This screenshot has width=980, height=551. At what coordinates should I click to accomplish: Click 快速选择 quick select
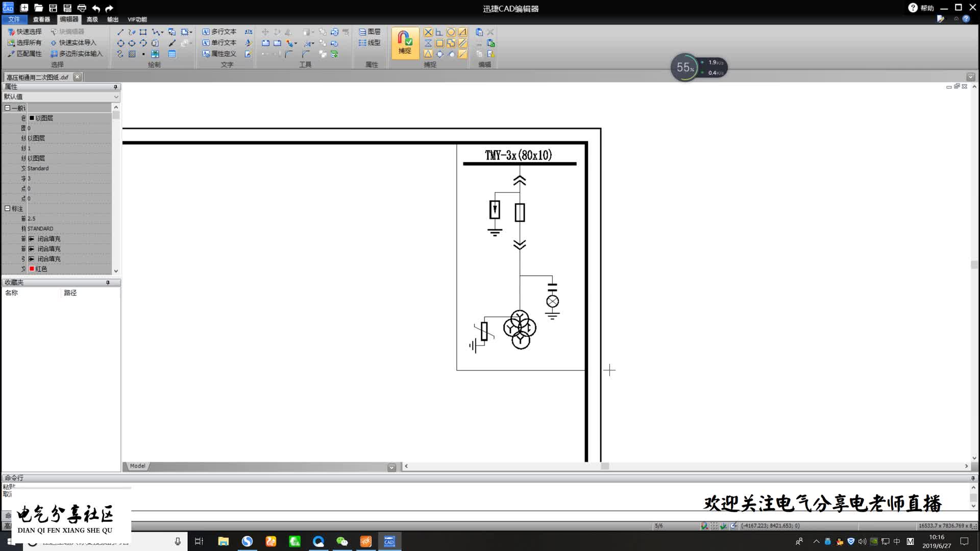[24, 32]
